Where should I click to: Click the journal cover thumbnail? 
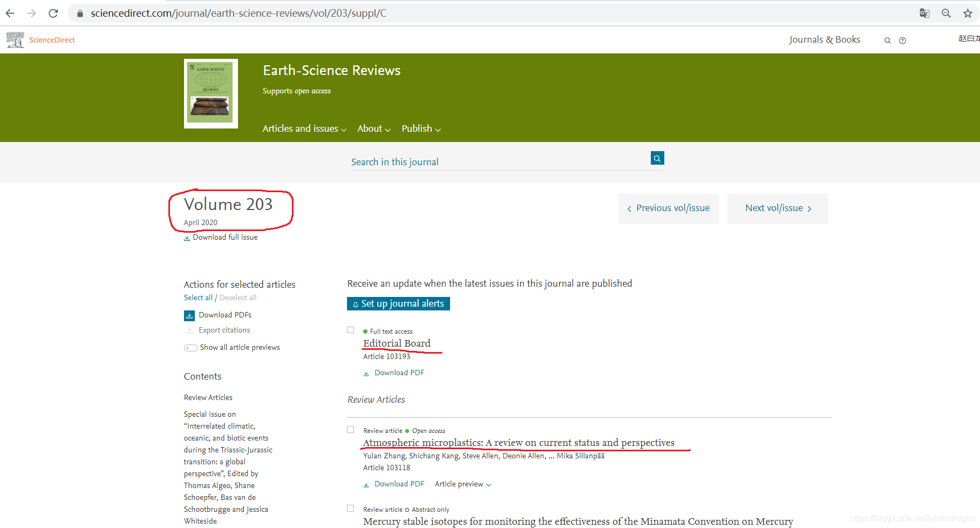pos(211,93)
